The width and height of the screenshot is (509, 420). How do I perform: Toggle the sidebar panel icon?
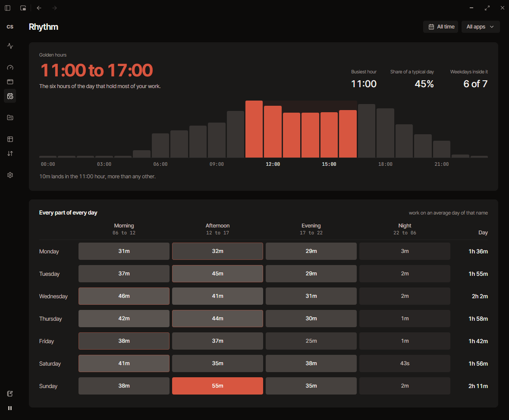coord(7,8)
